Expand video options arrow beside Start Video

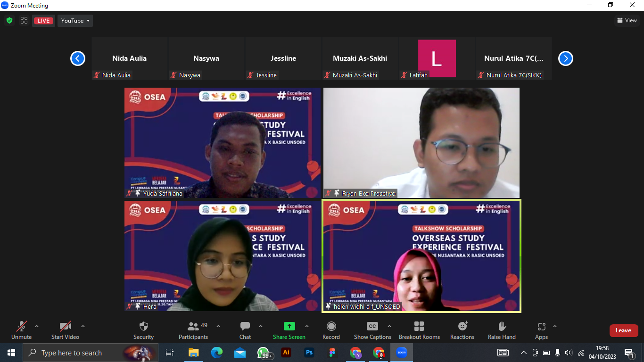pyautogui.click(x=83, y=326)
